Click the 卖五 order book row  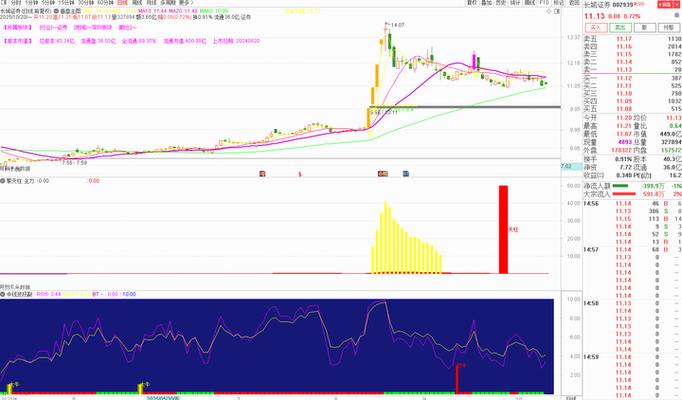(x=632, y=39)
